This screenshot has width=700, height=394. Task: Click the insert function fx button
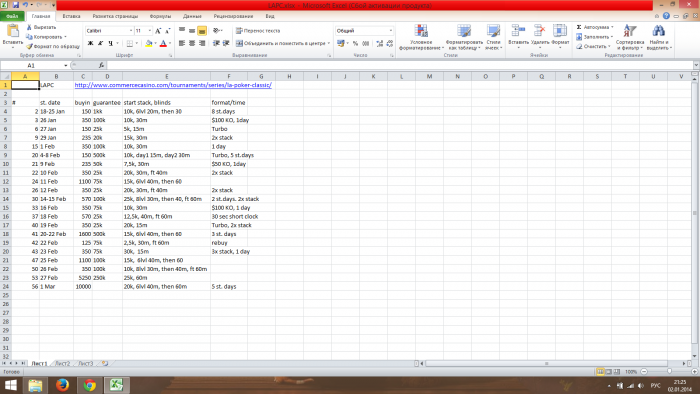pyautogui.click(x=101, y=65)
